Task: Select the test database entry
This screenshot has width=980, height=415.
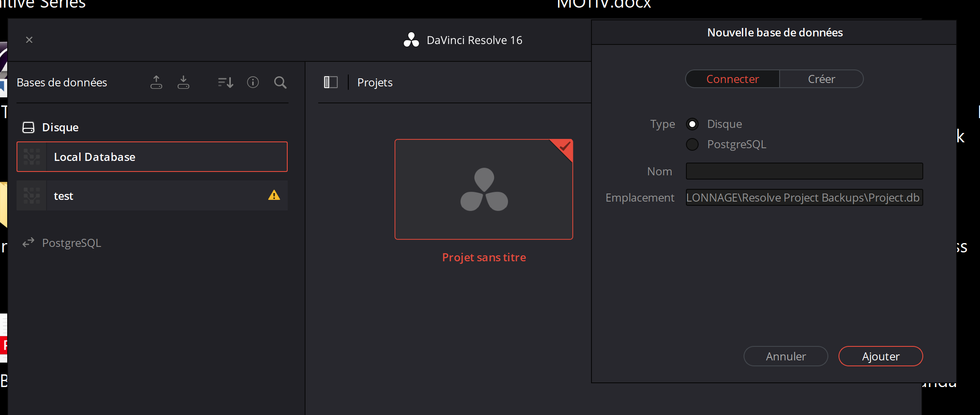Action: [153, 196]
